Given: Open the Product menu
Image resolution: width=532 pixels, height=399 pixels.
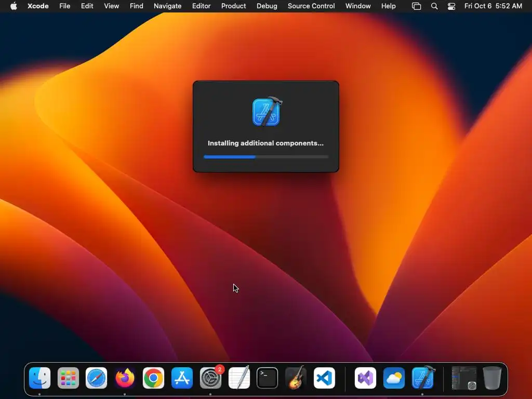Looking at the screenshot, I should pos(233,6).
